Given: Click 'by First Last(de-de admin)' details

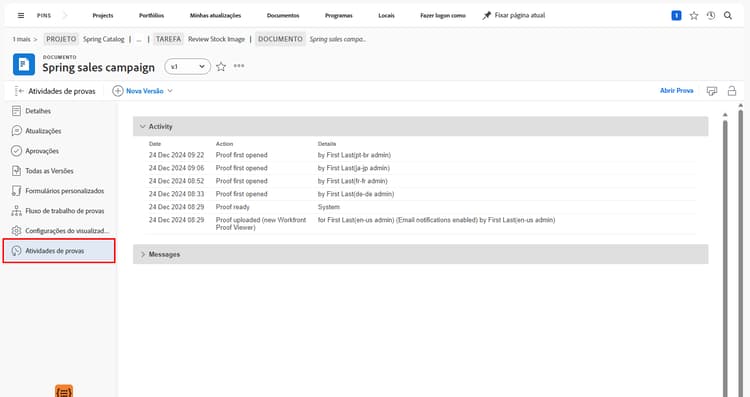Looking at the screenshot, I should (x=356, y=194).
